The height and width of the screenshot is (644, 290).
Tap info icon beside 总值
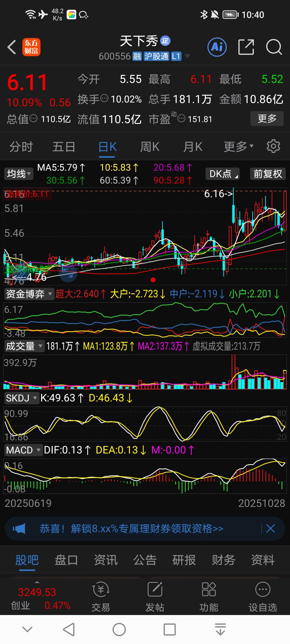[33, 118]
